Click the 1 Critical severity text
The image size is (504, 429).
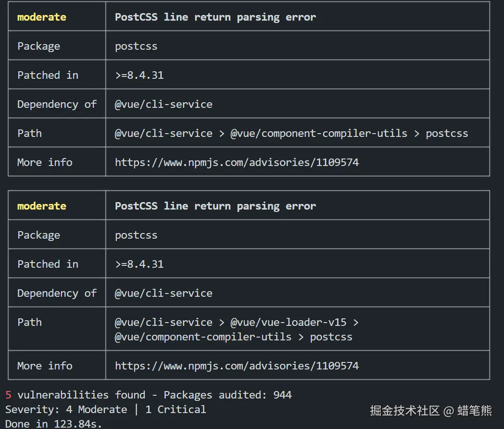pos(175,409)
